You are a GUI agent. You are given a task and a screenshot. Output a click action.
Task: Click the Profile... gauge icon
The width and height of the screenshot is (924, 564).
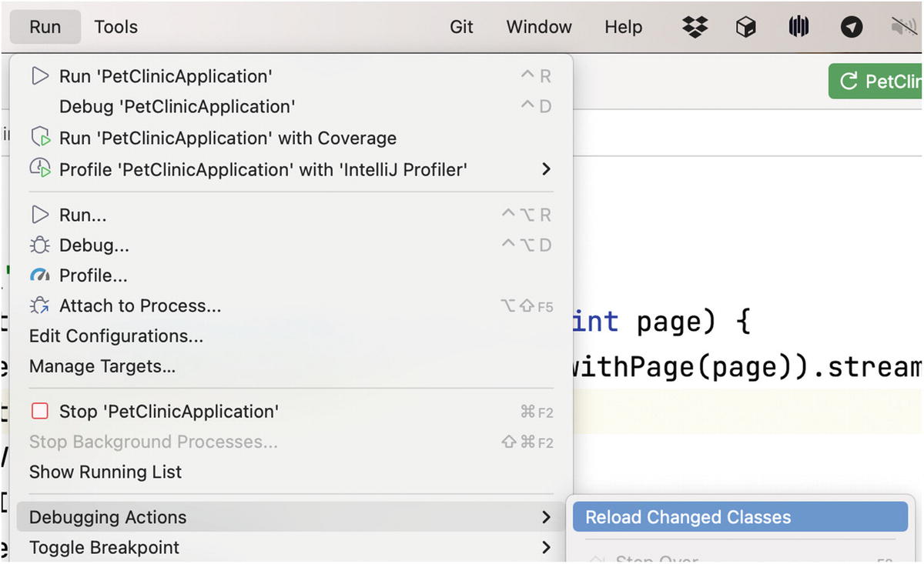coord(39,275)
